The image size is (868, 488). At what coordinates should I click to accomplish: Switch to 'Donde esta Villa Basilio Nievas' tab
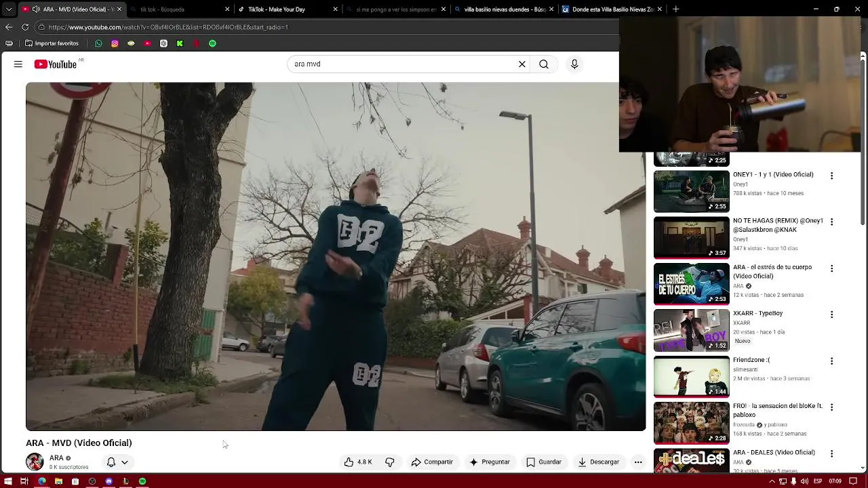tap(612, 9)
